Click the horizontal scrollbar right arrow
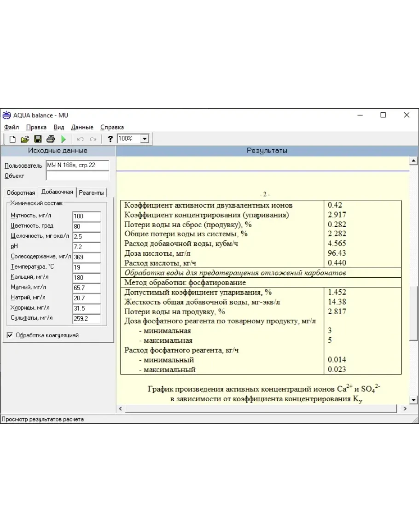419x532 pixels. 405,409
